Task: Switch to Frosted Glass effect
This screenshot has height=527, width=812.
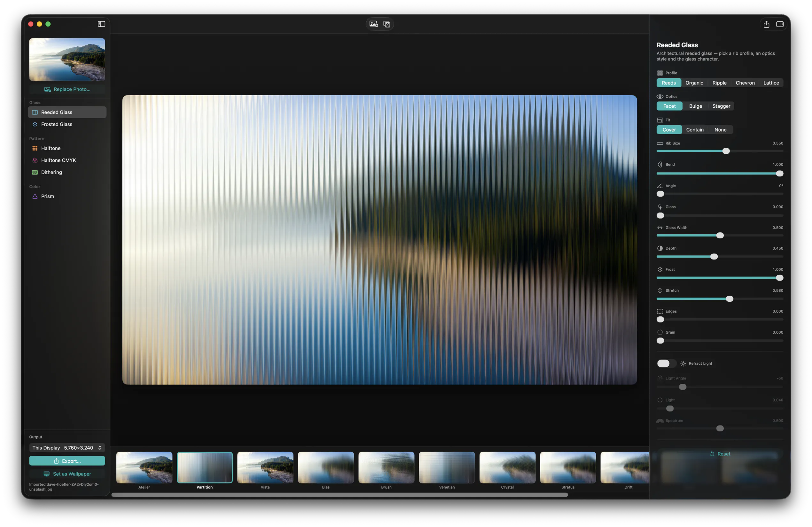Action: click(x=67, y=124)
